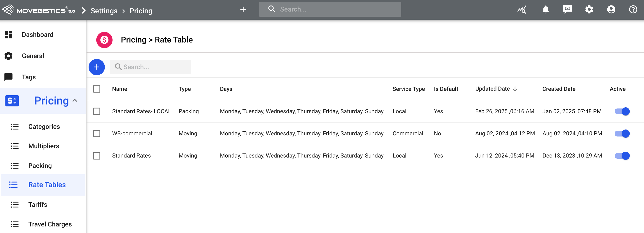Click the Movegistics logo

tap(38, 10)
